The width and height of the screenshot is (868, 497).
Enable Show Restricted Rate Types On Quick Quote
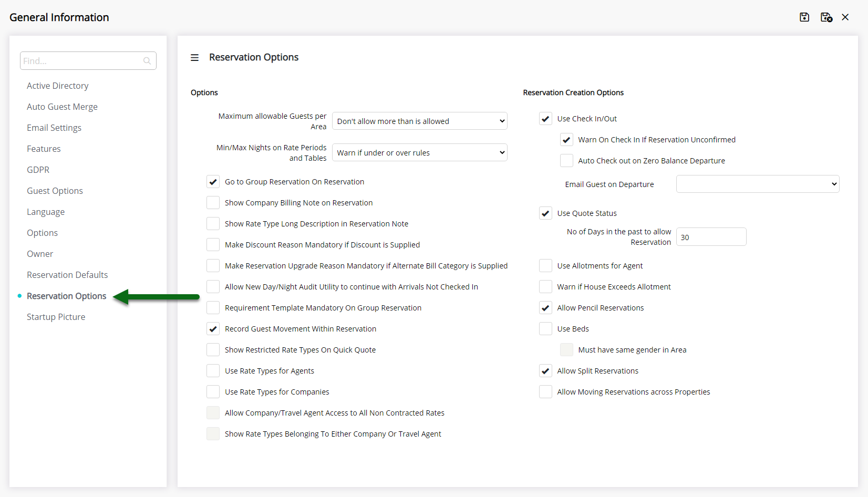(x=213, y=350)
